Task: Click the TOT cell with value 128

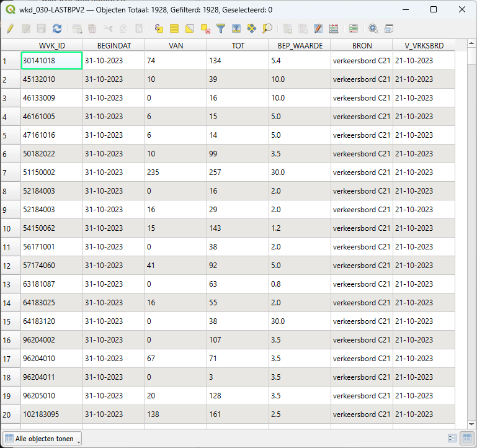Action: pos(238,396)
